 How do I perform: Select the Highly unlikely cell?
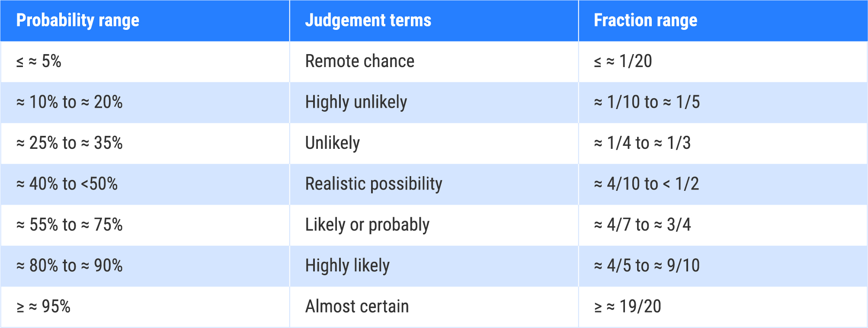tap(434, 103)
